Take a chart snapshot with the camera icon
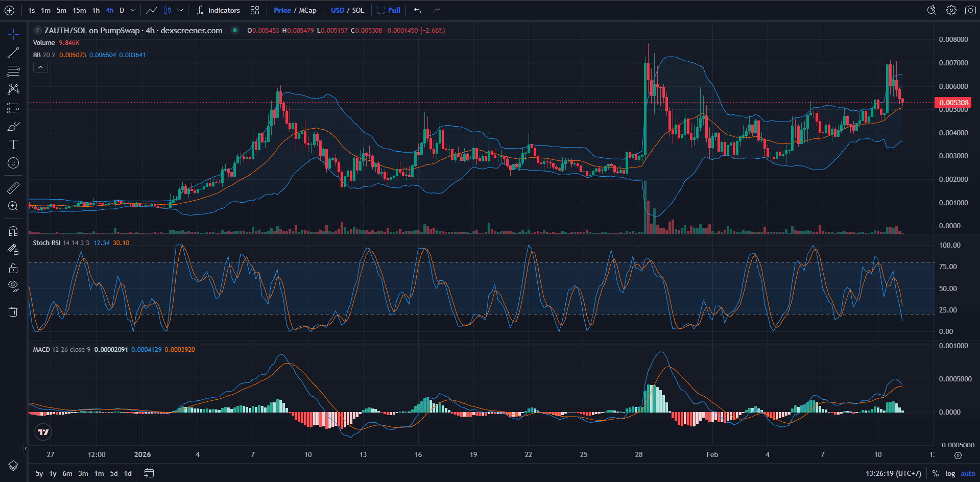Viewport: 980px width, 482px height. 972,10
